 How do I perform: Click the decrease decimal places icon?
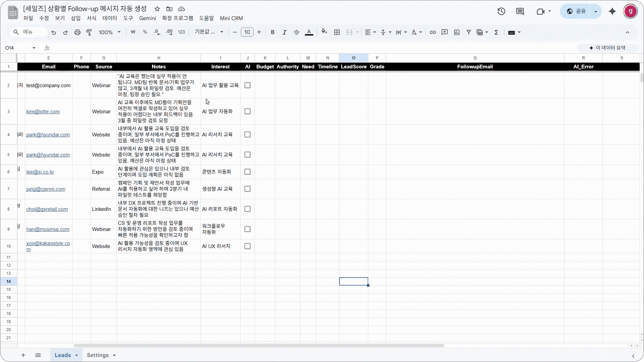[x=157, y=32]
